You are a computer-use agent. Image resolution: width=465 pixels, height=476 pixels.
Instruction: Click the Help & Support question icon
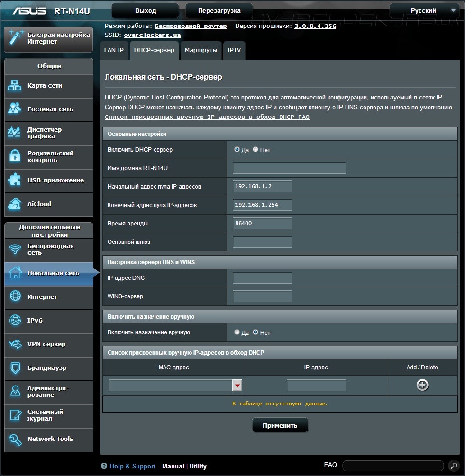pos(104,466)
